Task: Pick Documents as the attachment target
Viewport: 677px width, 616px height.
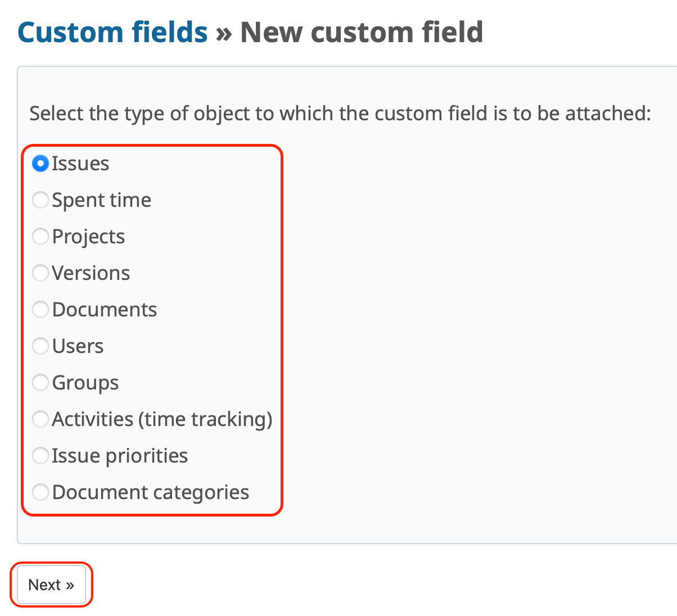Action: 40,309
